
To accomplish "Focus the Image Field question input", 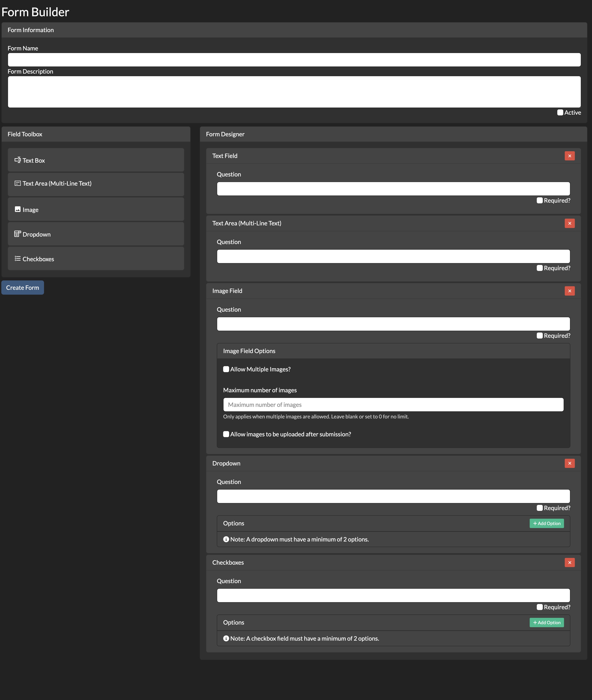I will (x=393, y=324).
